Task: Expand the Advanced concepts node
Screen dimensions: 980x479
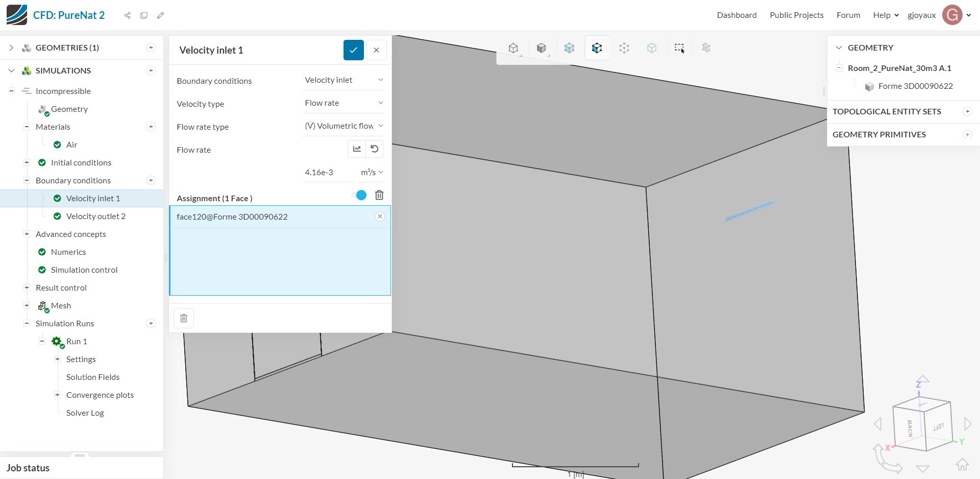Action: (27, 234)
